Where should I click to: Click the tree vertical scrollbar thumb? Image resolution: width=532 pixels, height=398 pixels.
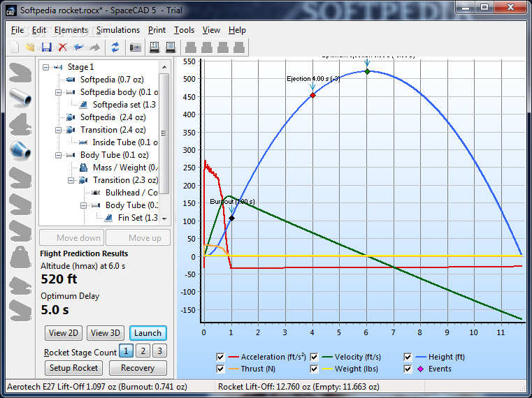click(164, 133)
